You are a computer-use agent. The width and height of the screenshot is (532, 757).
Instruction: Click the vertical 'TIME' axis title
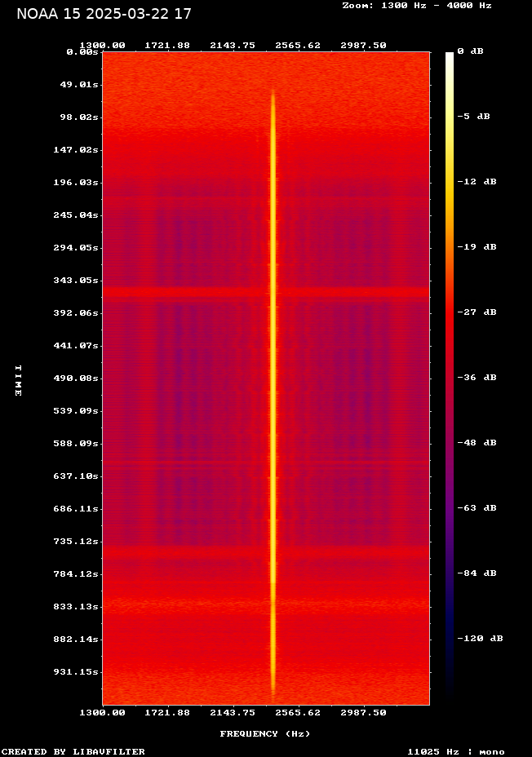18,380
